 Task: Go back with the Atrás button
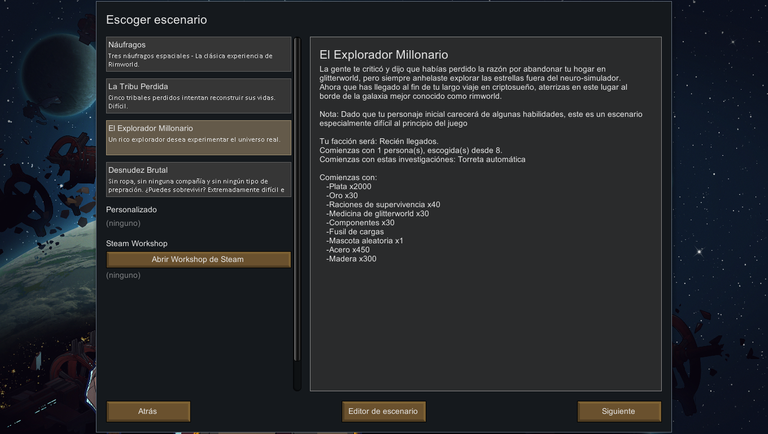click(x=148, y=411)
